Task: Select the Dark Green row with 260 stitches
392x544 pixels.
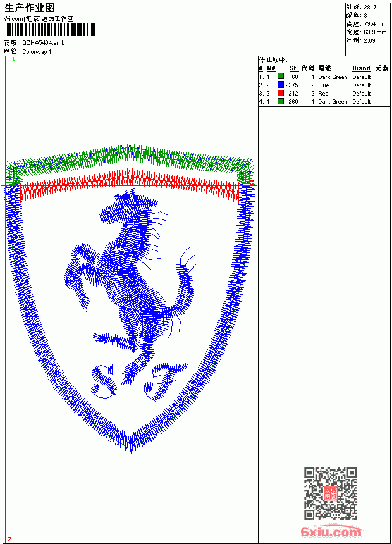Action: pyautogui.click(x=324, y=102)
